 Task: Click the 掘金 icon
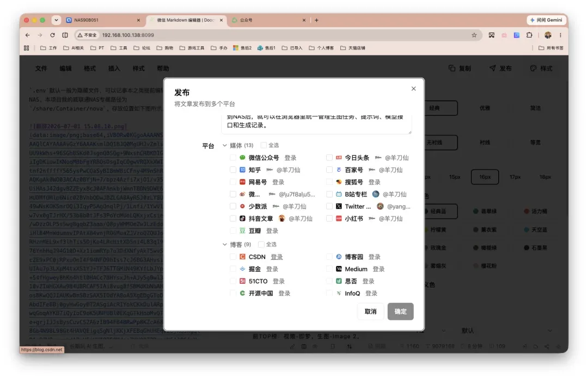[x=243, y=269]
